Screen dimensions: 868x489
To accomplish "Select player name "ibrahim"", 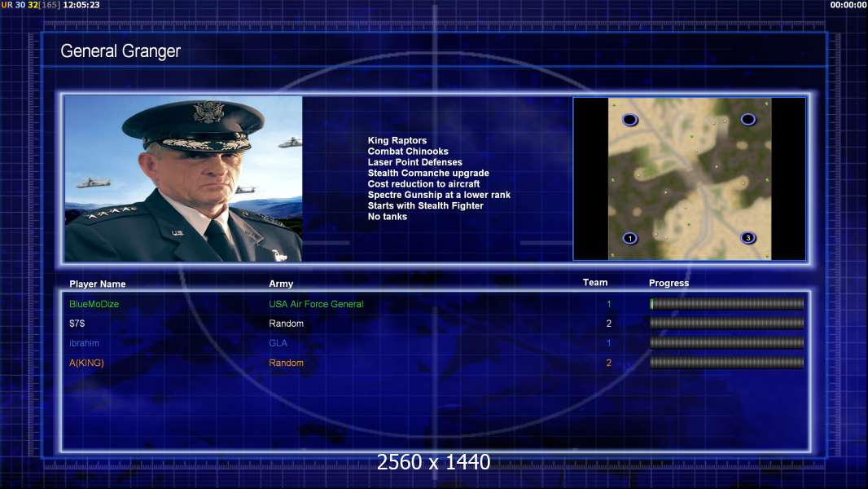I will pos(84,343).
